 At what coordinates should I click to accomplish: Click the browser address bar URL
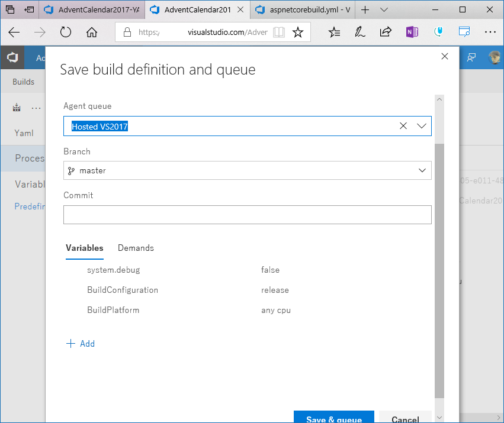pyautogui.click(x=203, y=32)
